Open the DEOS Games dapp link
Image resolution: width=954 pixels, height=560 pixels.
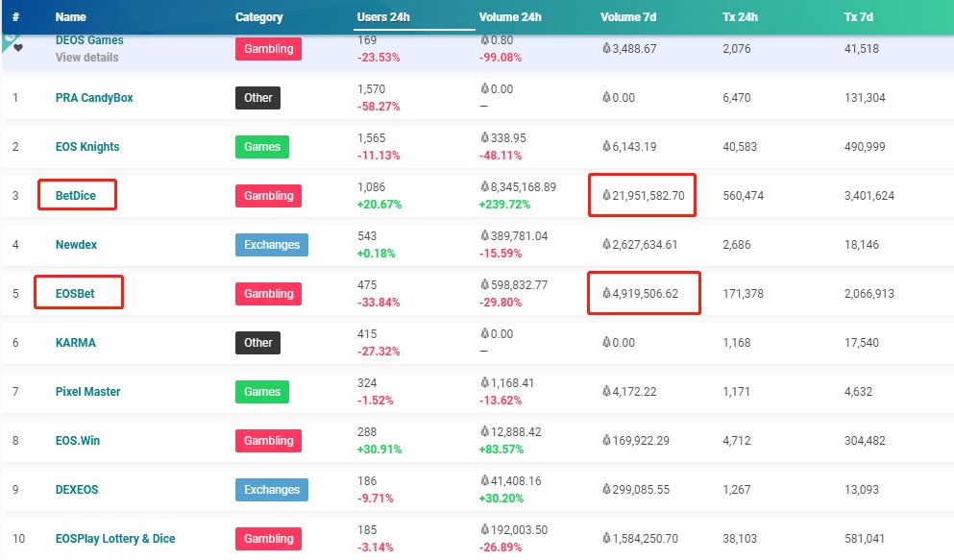89,40
